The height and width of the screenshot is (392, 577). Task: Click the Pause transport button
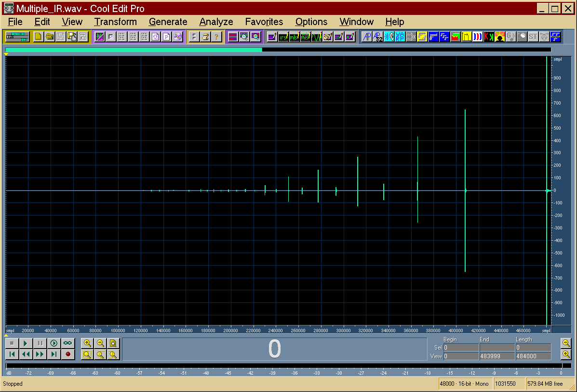coord(40,343)
